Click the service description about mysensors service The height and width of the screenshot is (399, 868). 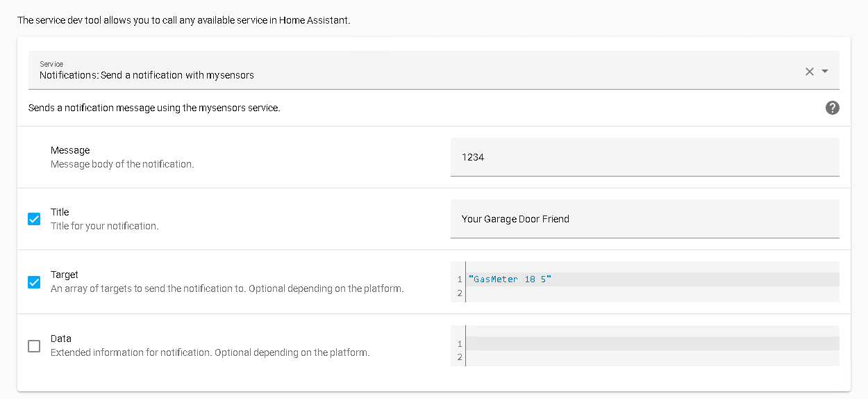(x=154, y=108)
